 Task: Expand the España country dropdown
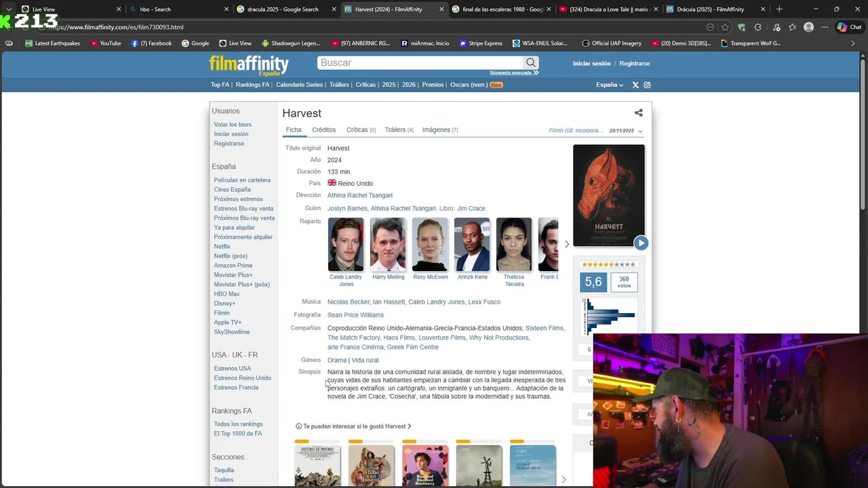(610, 85)
